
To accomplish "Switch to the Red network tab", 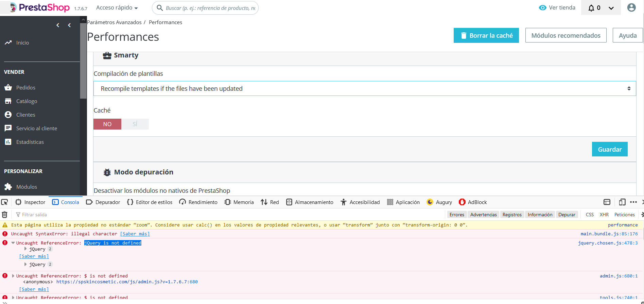I will [x=270, y=202].
